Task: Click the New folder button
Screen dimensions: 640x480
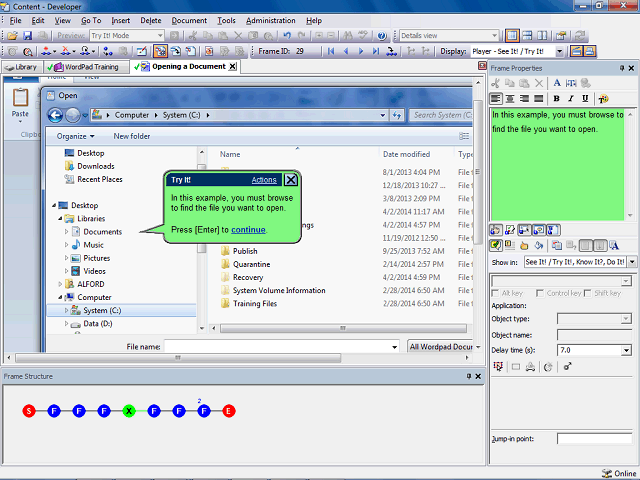Action: click(131, 136)
